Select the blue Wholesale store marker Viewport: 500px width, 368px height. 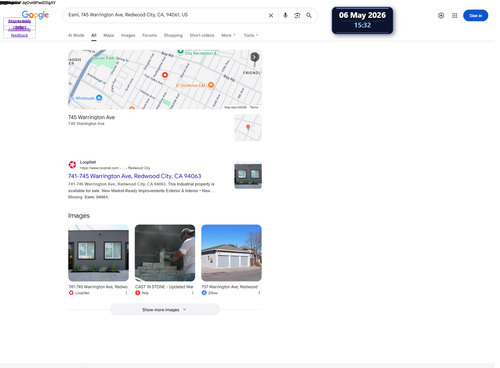click(x=99, y=98)
